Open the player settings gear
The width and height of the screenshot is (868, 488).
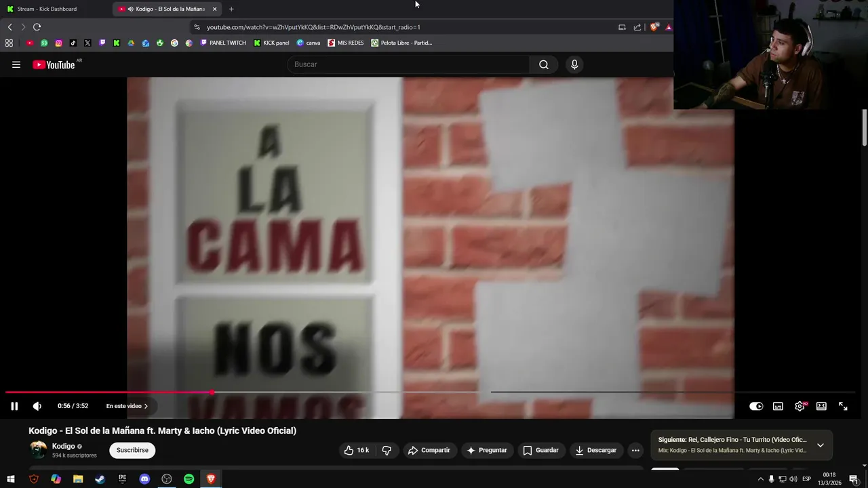(800, 406)
